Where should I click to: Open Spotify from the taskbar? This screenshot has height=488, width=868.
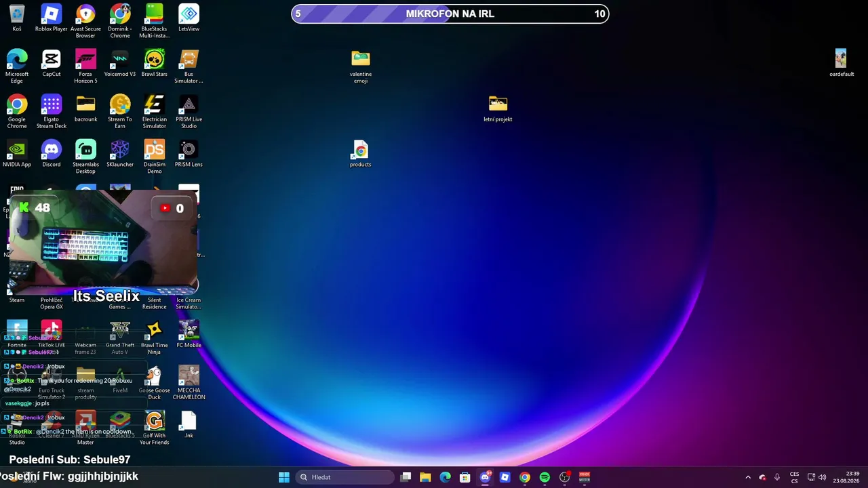pos(545,477)
